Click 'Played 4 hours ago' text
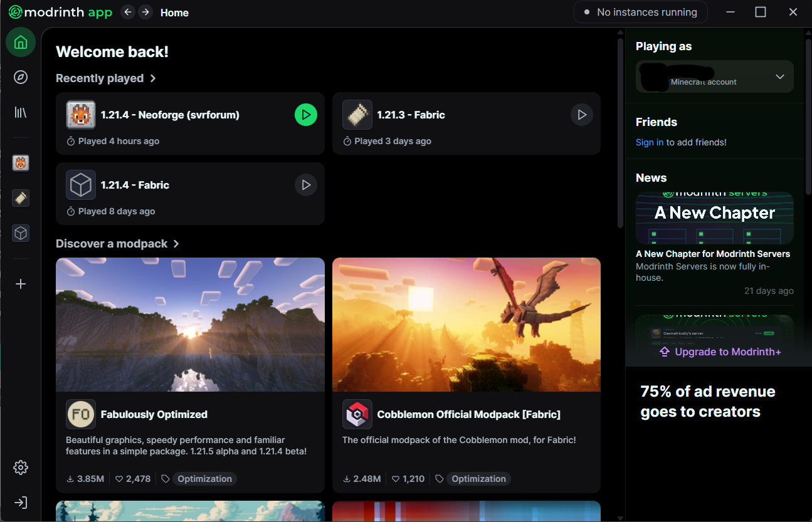 click(x=119, y=141)
